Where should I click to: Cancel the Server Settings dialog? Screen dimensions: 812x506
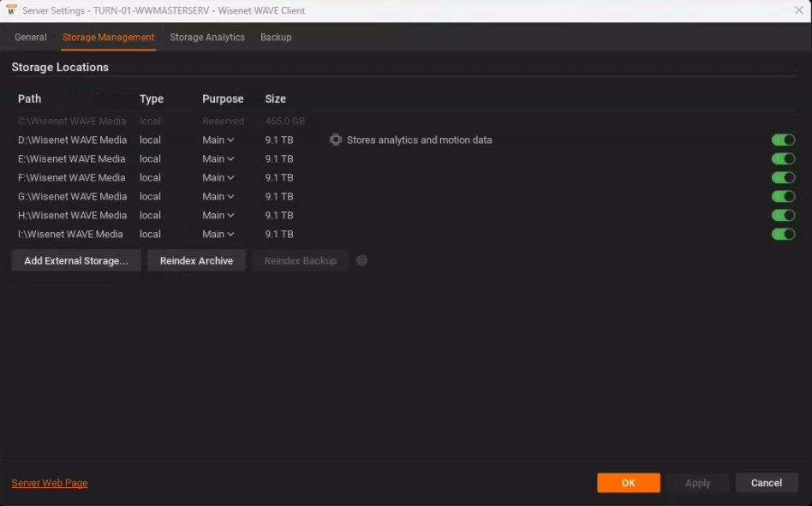point(767,483)
